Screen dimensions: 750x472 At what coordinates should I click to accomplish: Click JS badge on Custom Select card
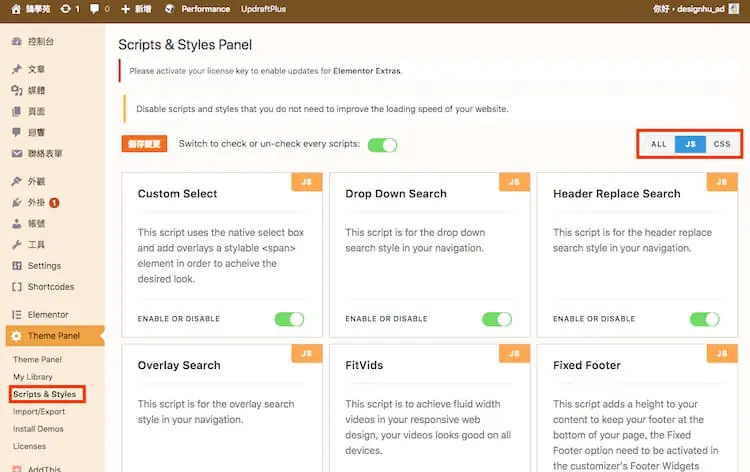tap(307, 182)
